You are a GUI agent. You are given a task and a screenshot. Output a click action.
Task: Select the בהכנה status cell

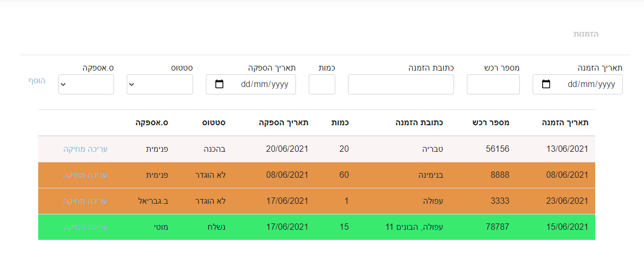tap(215, 149)
